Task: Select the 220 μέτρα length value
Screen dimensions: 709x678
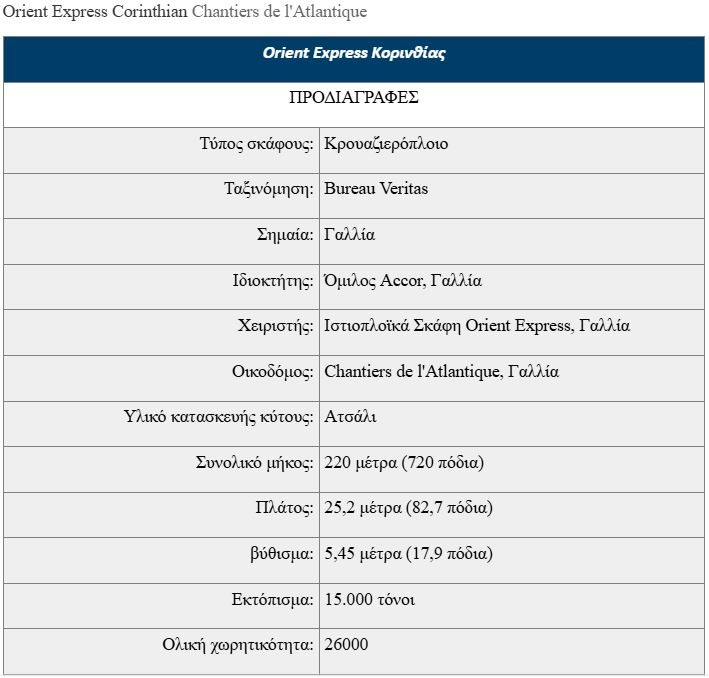Action: 404,463
